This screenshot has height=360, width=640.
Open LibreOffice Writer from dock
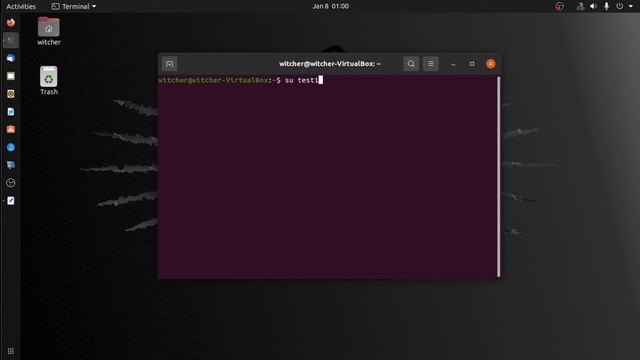pos(11,111)
